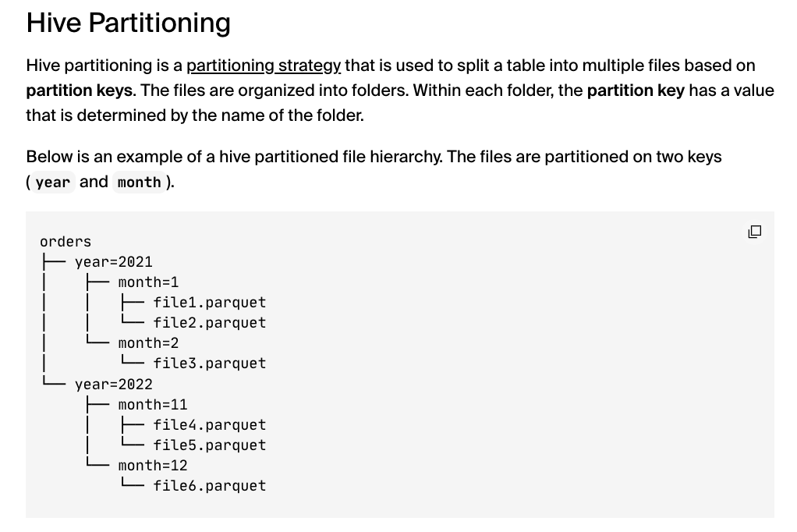Click file3.parquet in the hierarchy
This screenshot has height=532, width=797.
tap(209, 364)
